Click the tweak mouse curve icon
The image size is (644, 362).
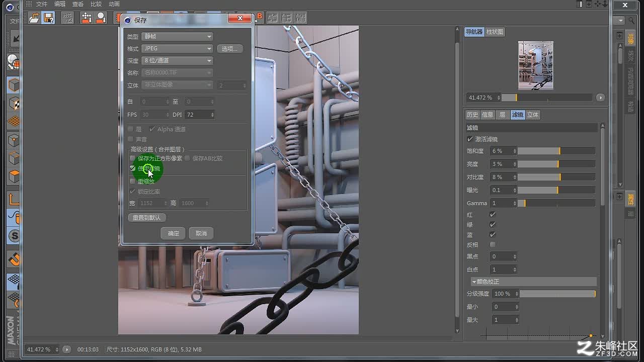(14, 217)
